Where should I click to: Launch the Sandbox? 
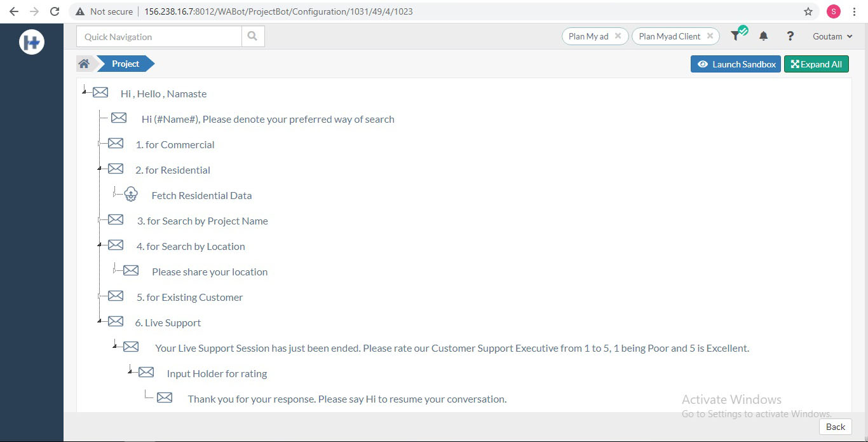tap(736, 64)
